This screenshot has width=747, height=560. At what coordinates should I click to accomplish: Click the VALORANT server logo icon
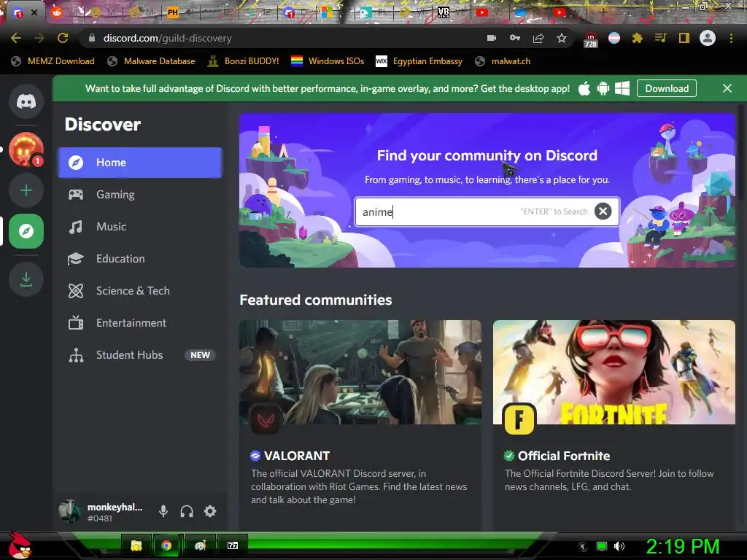tap(266, 419)
